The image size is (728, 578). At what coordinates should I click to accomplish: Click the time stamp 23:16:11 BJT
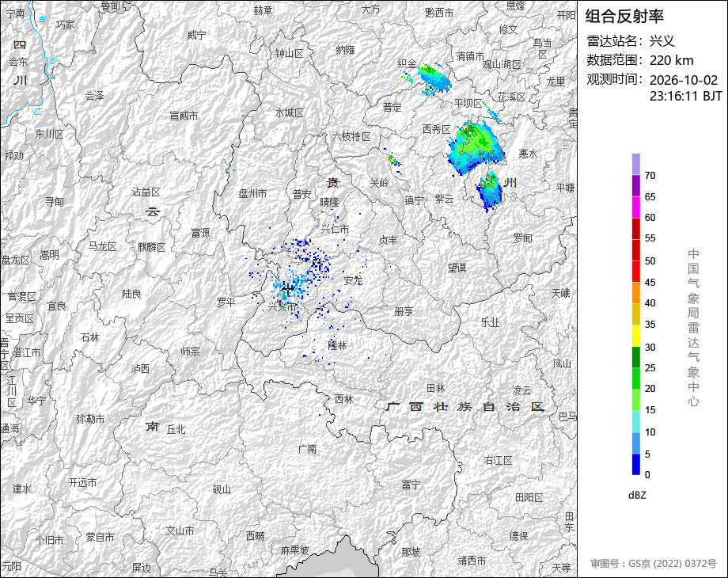(x=686, y=96)
